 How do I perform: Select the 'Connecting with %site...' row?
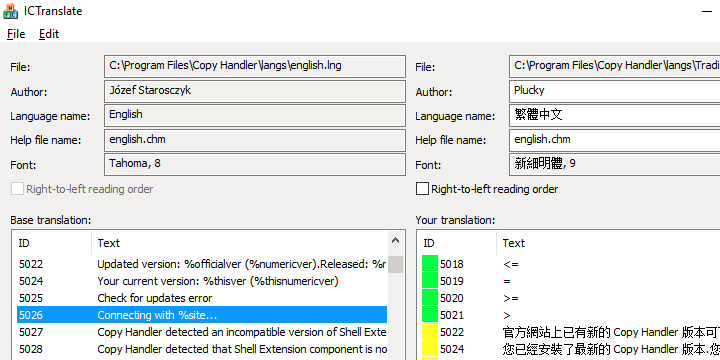click(202, 315)
